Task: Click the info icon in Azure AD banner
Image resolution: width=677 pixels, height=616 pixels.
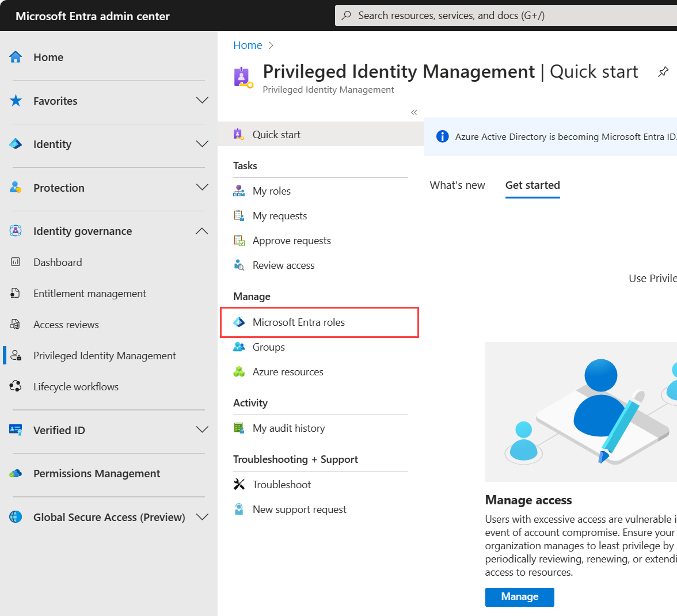Action: pos(442,136)
